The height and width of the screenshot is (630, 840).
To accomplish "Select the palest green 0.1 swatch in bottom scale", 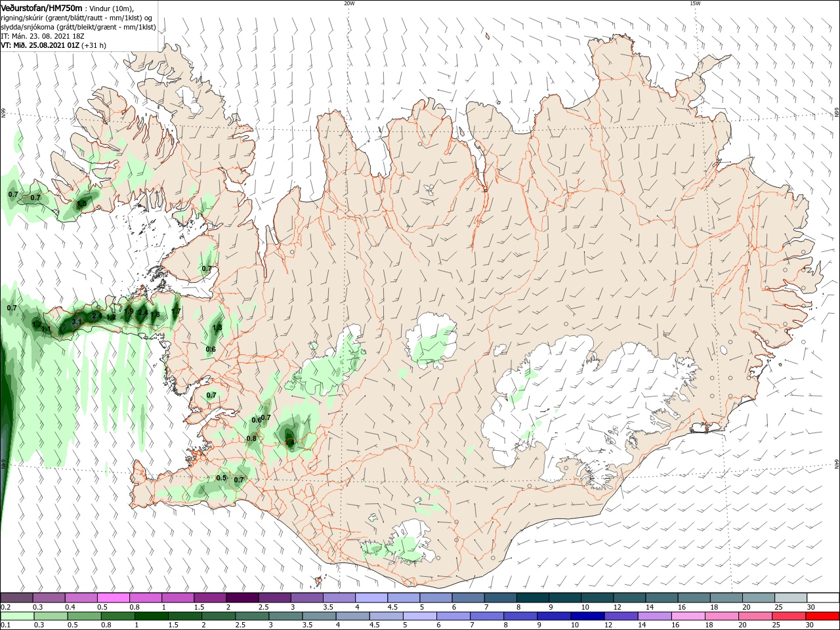I will (x=16, y=616).
